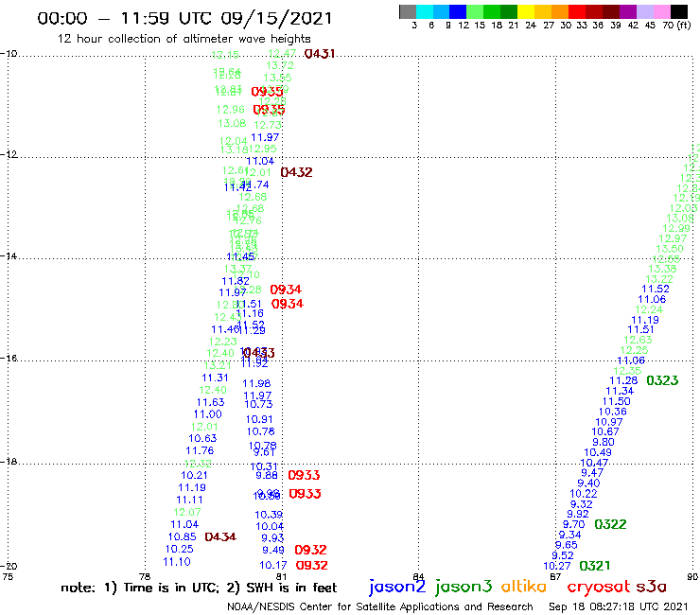700x615 pixels.
Task: Click the chart title with date 09/15/2021
Action: coord(184,18)
